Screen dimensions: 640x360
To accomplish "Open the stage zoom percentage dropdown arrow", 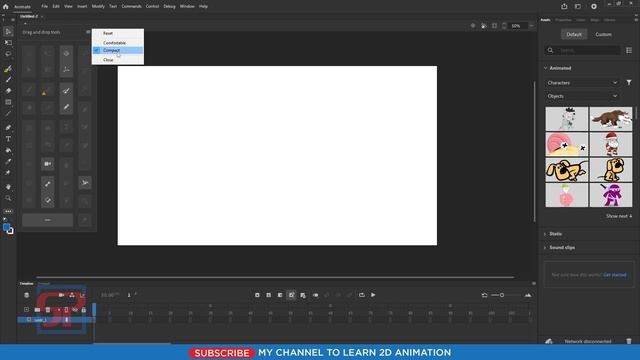I will pyautogui.click(x=531, y=26).
